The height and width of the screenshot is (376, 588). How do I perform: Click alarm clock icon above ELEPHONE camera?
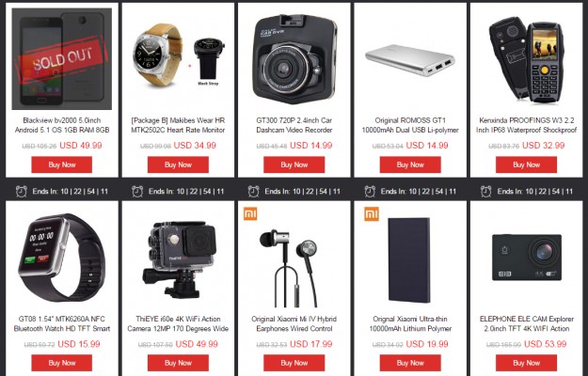pos(486,192)
